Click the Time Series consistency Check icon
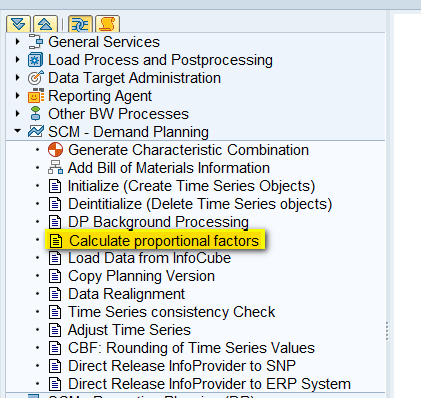The height and width of the screenshot is (398, 421). tap(55, 312)
